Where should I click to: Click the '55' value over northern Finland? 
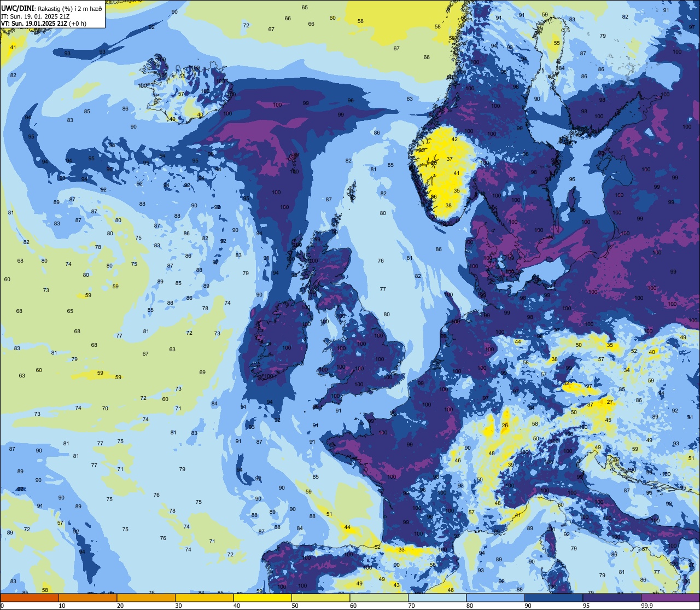click(x=557, y=43)
